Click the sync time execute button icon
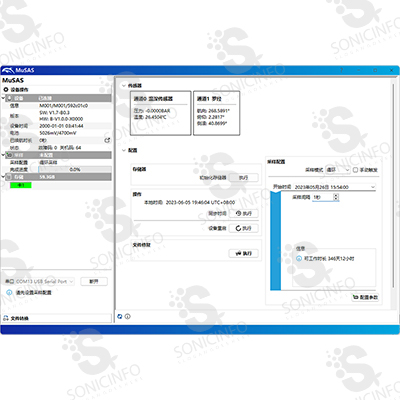The height and width of the screenshot is (400, 400). click(238, 213)
